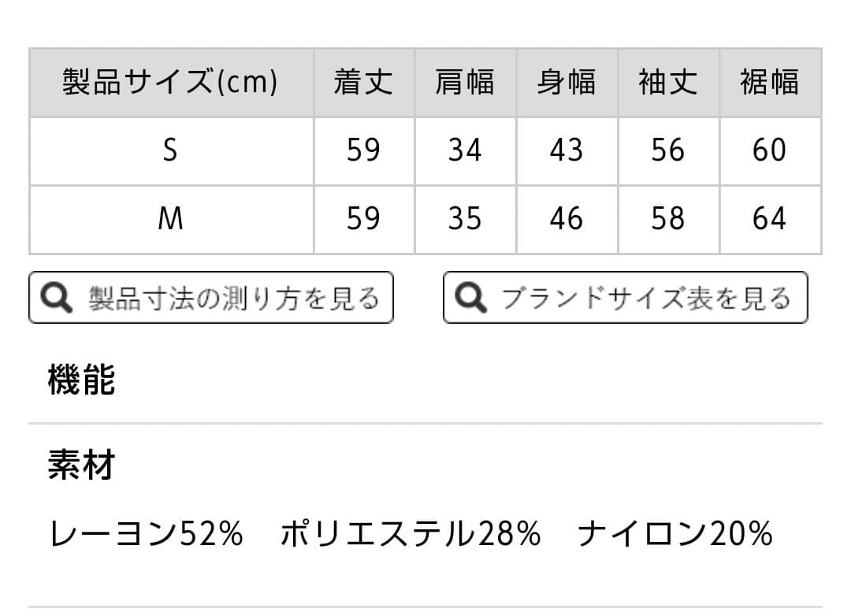Select the 着丈 column header
Image resolution: width=851 pixels, height=616 pixels.
coord(364,83)
